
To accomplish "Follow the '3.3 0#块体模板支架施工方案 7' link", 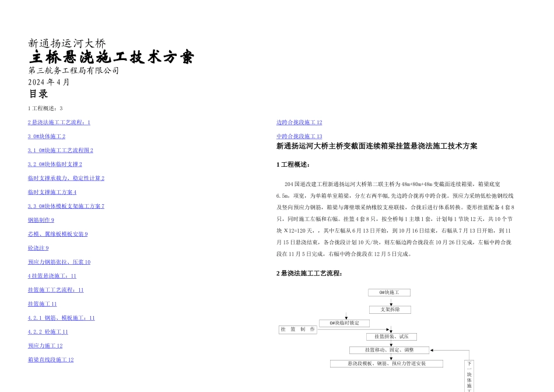I will pyautogui.click(x=66, y=206).
